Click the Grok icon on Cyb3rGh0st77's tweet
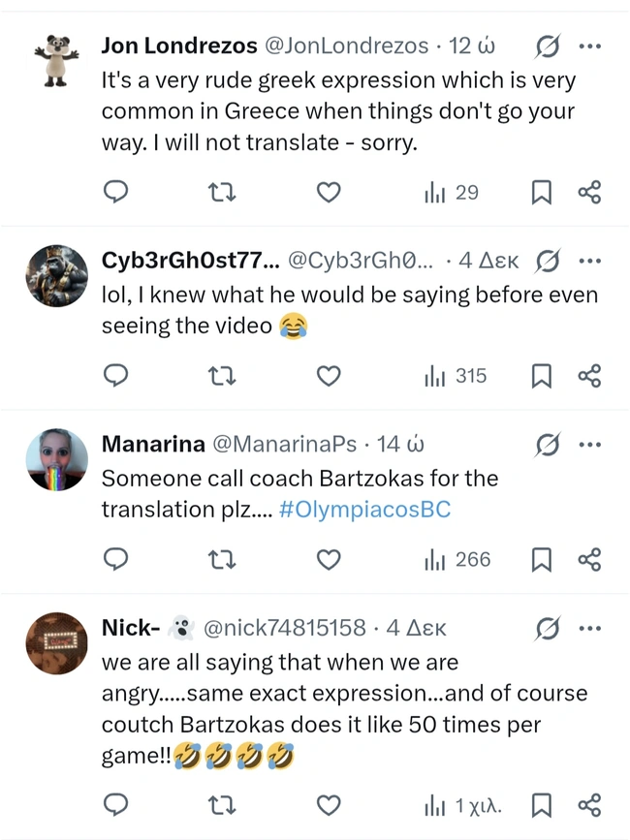Viewport: 630px width, 840px height. point(548,261)
